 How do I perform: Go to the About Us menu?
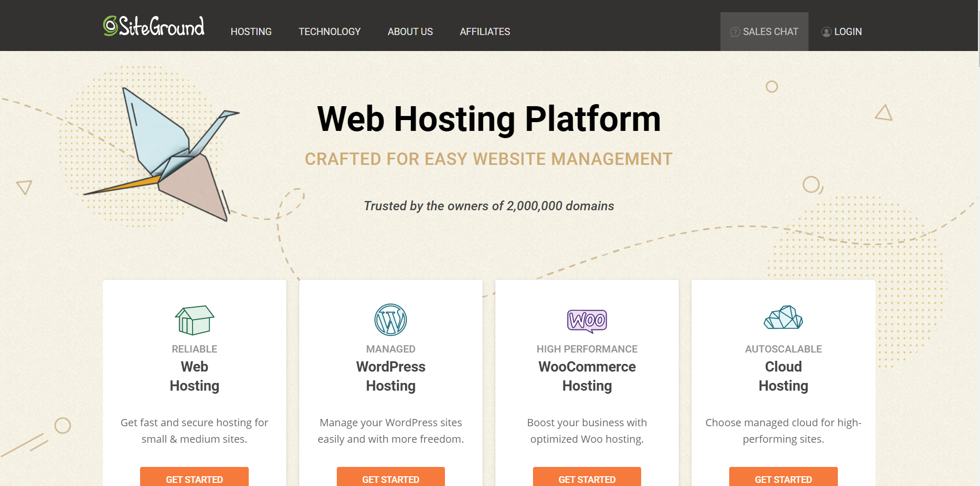(x=410, y=32)
